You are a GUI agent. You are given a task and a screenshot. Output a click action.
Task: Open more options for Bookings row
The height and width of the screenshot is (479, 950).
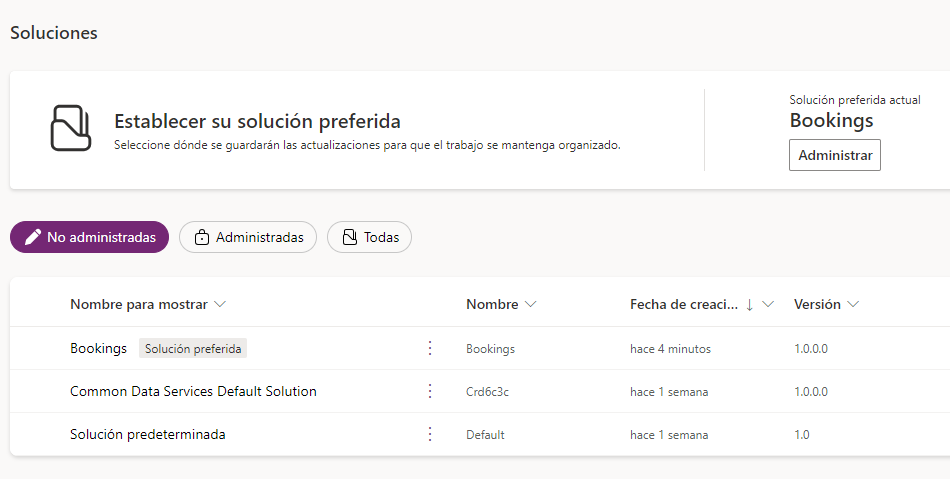(430, 348)
